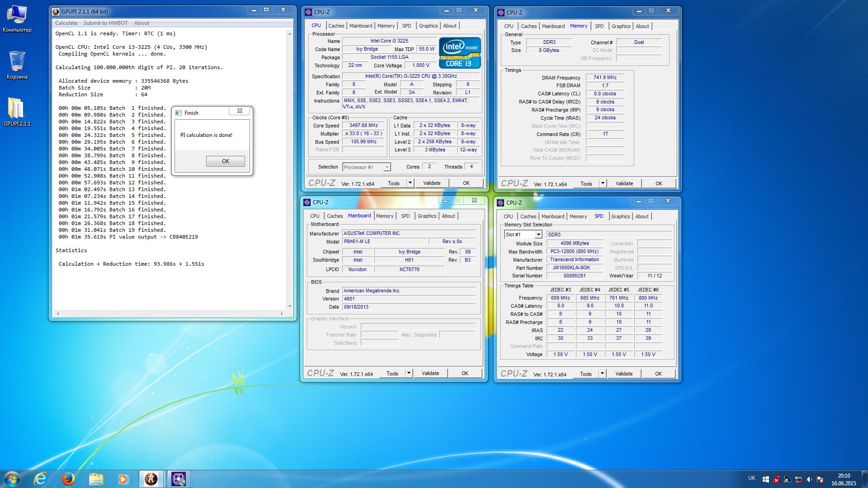
Task: Open Calculate menu in GPUPI
Action: click(66, 23)
